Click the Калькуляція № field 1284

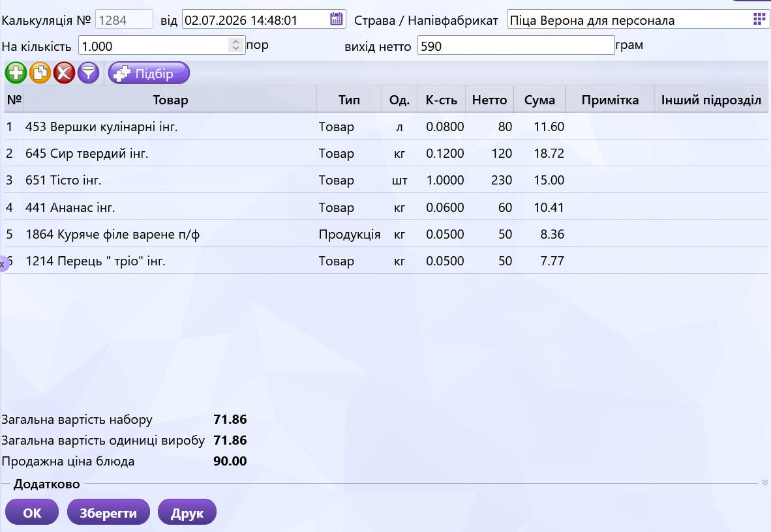tap(124, 20)
